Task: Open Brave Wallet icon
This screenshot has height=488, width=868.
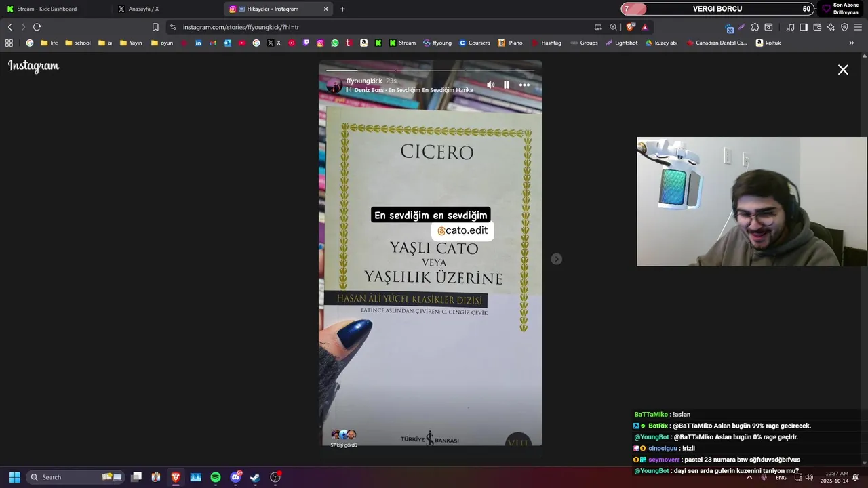Action: coord(817,27)
